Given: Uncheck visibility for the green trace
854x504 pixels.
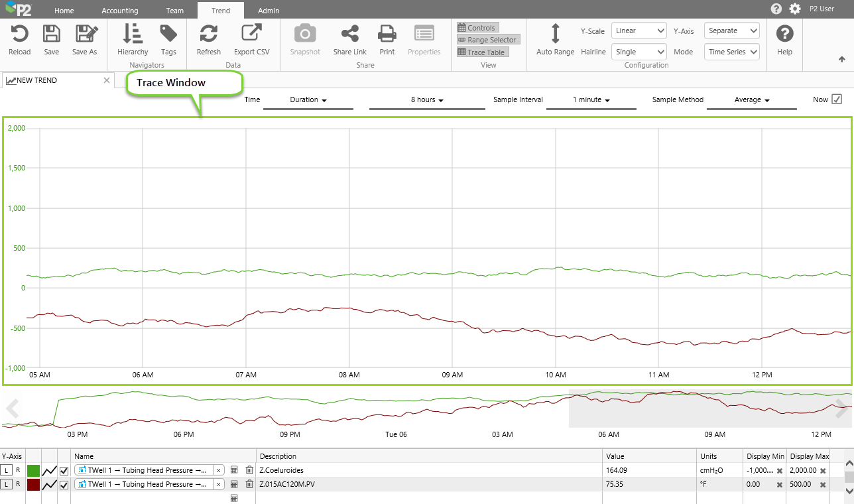Looking at the screenshot, I should 64,471.
